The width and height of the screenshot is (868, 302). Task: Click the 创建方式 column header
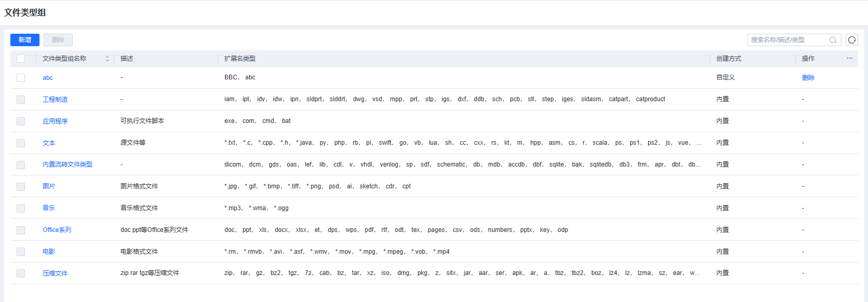[729, 59]
